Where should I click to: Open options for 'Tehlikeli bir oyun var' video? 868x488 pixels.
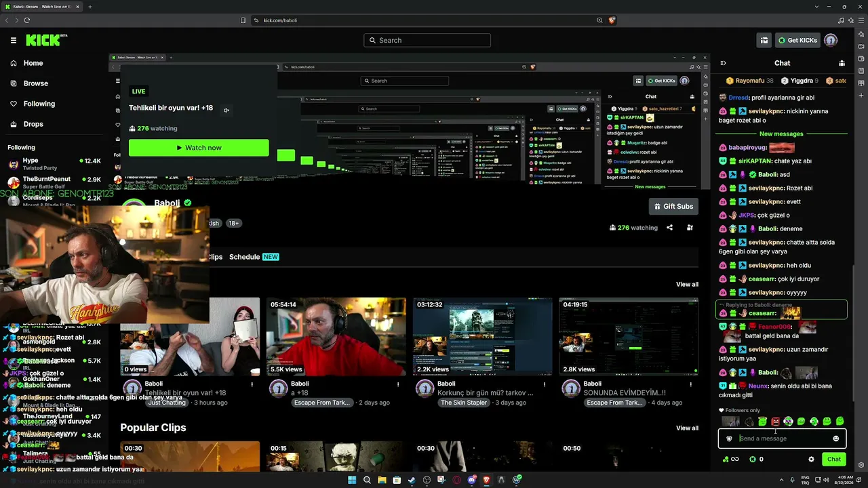point(252,384)
